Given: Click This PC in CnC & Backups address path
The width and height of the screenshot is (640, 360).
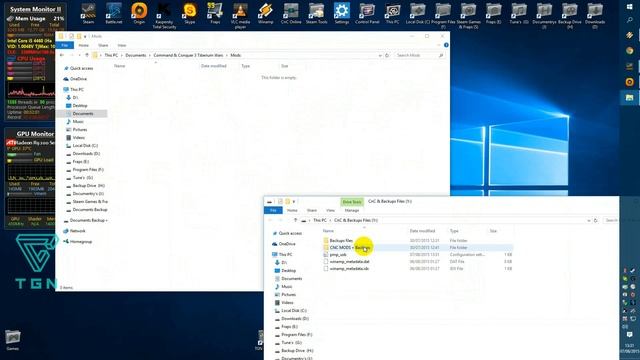Looking at the screenshot, I should (x=320, y=220).
